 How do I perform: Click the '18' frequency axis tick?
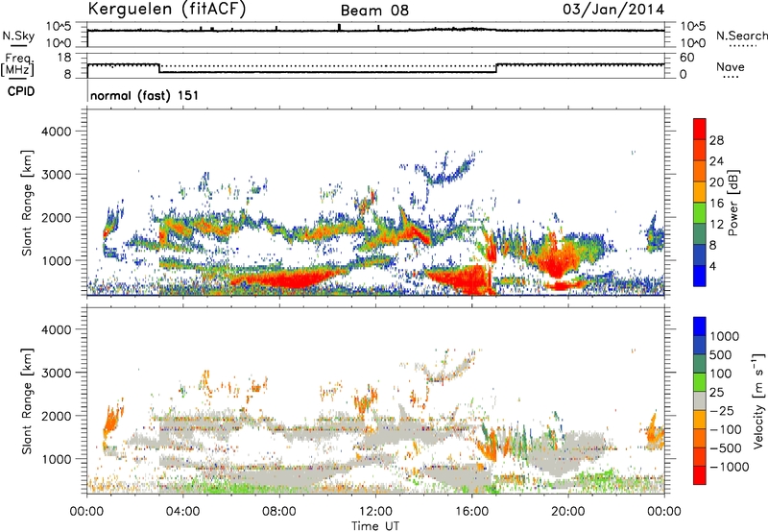coord(64,58)
